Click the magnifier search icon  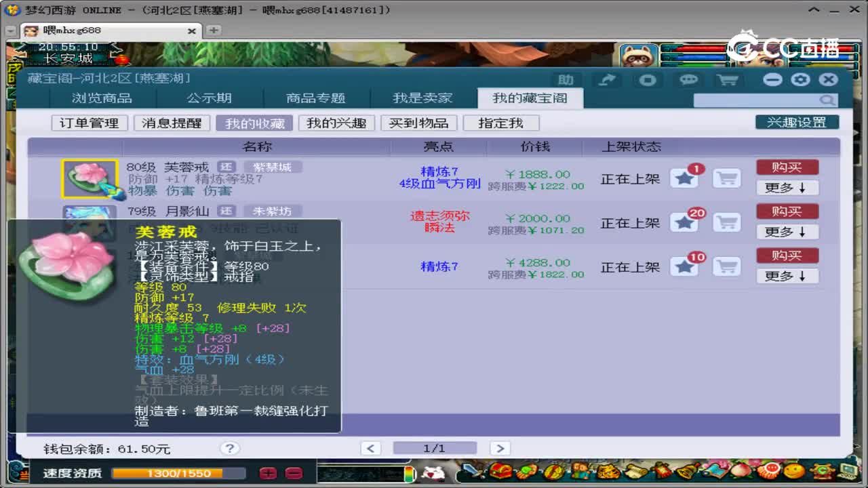point(827,100)
